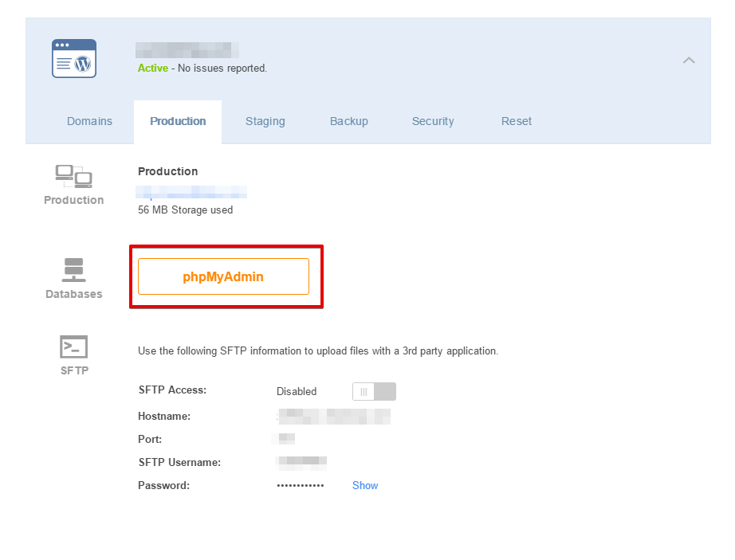The height and width of the screenshot is (560, 735).
Task: Click the SFTP terminal icon
Action: [73, 347]
